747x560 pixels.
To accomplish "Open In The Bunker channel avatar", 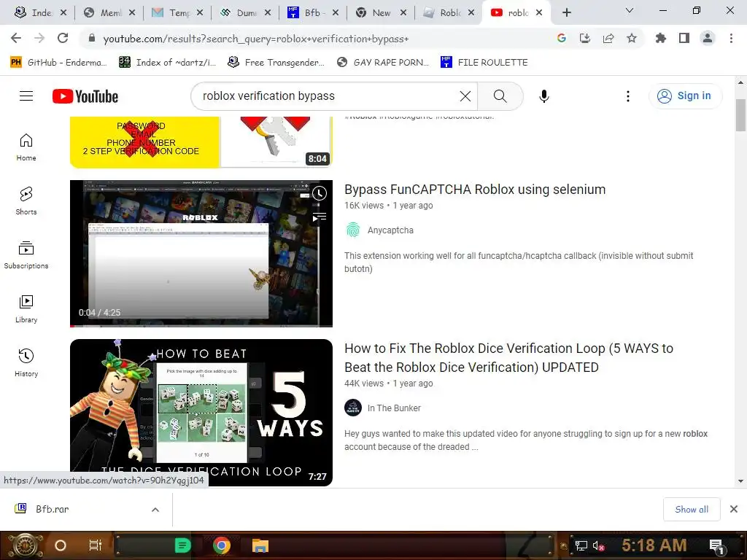I will 353,408.
